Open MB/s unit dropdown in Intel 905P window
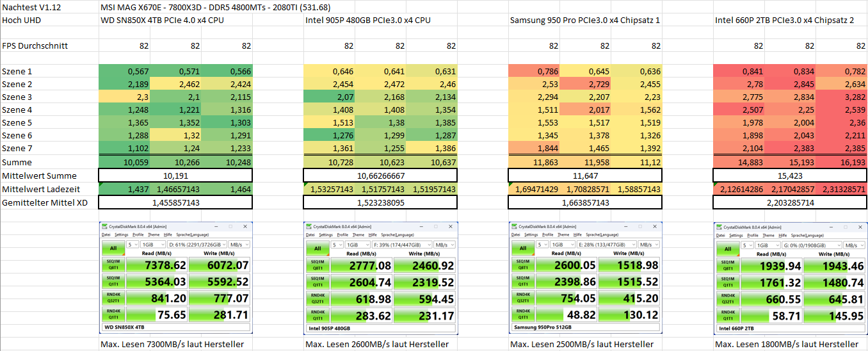Image resolution: width=868 pixels, height=351 pixels. tap(445, 245)
